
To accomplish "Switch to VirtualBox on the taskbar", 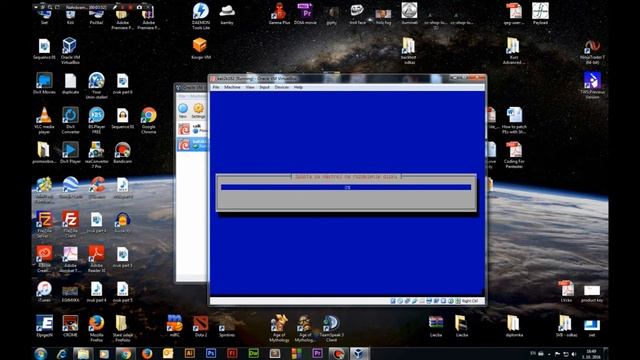I will click(359, 353).
